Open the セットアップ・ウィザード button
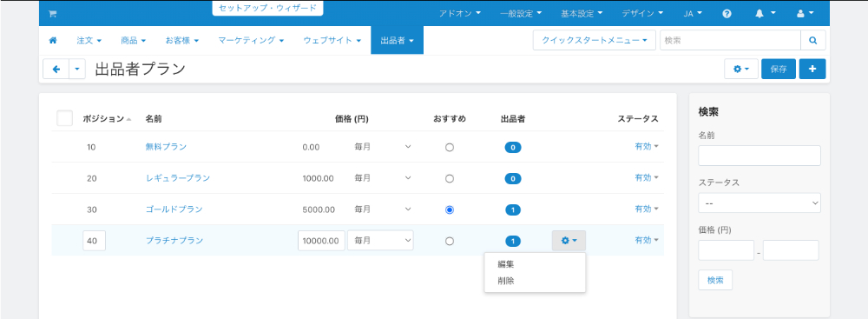Screen dimensions: 868x319 pos(267,9)
